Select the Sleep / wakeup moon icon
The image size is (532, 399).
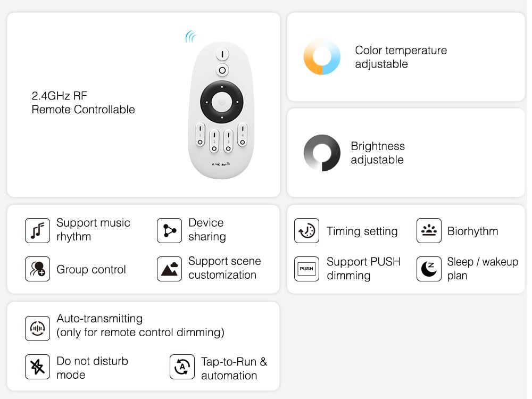click(x=429, y=269)
